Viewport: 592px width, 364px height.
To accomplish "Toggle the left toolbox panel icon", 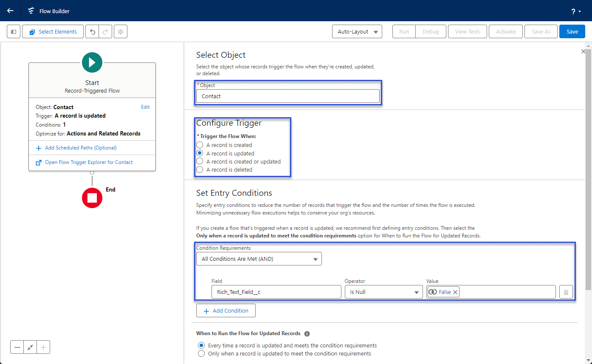I will 14,32.
